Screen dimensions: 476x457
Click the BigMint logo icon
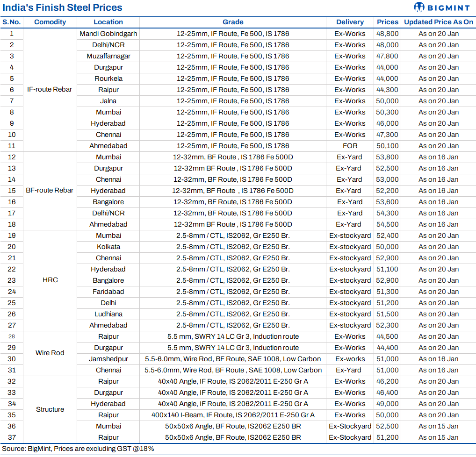[x=419, y=7]
